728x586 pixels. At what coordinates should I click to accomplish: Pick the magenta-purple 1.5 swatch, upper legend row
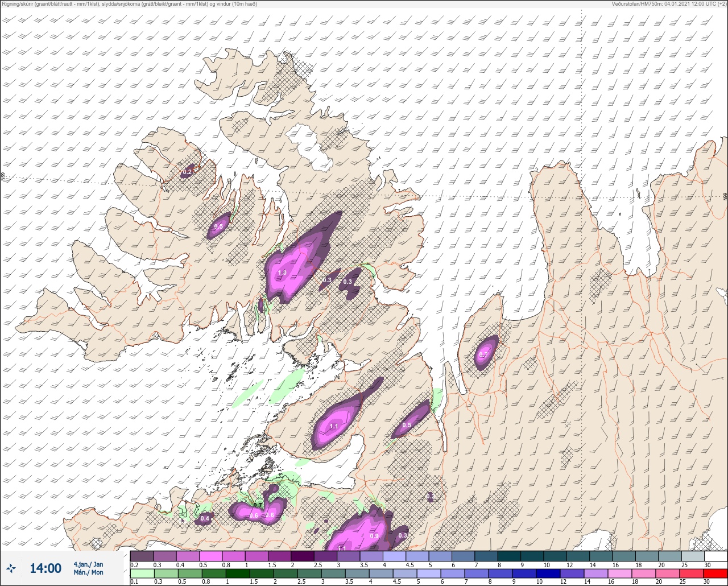pyautogui.click(x=279, y=556)
